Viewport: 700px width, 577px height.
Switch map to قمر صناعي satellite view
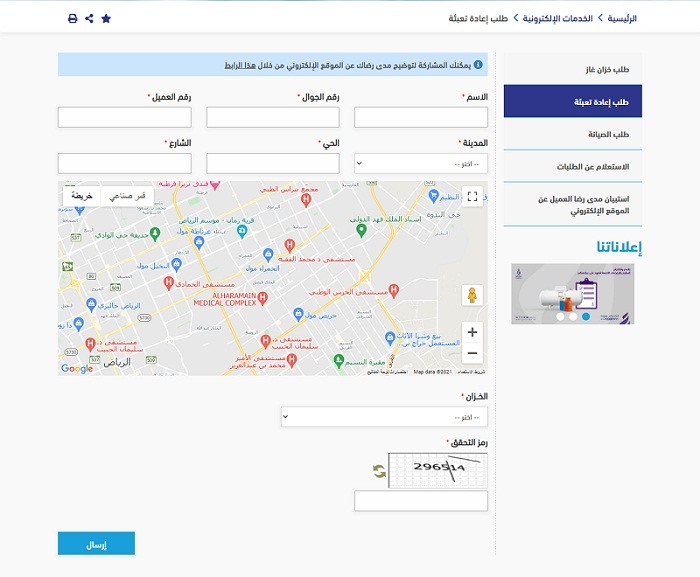(128, 196)
